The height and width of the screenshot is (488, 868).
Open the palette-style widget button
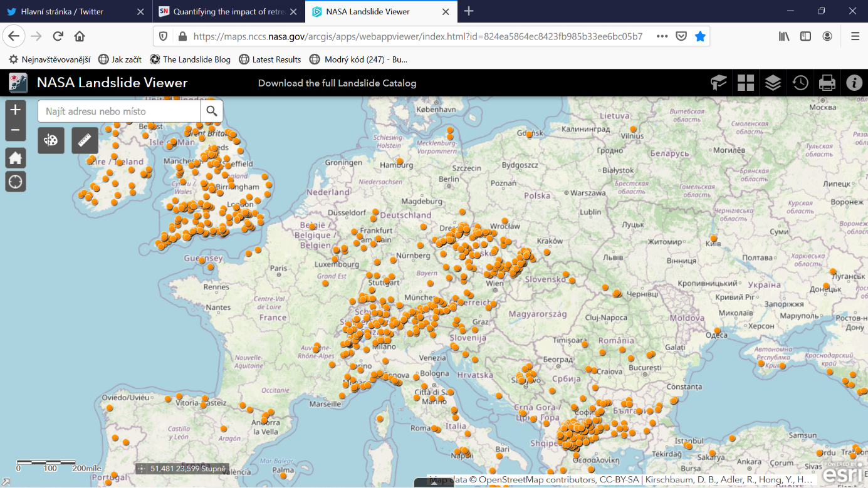[x=51, y=140]
